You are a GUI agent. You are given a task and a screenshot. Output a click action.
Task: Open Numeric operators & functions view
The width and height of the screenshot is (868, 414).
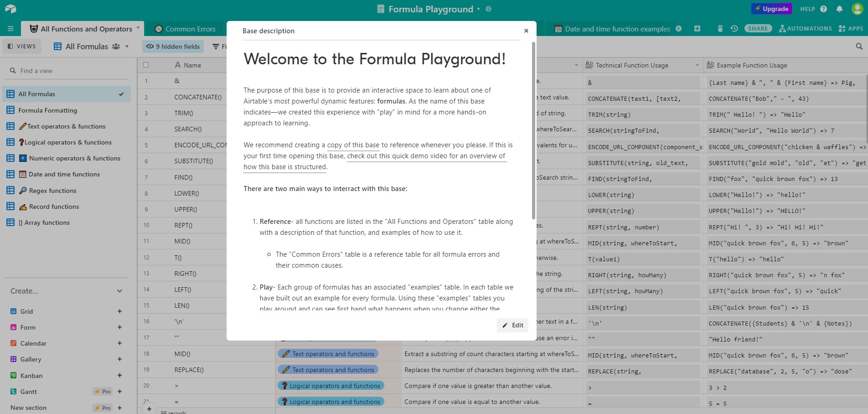click(67, 158)
